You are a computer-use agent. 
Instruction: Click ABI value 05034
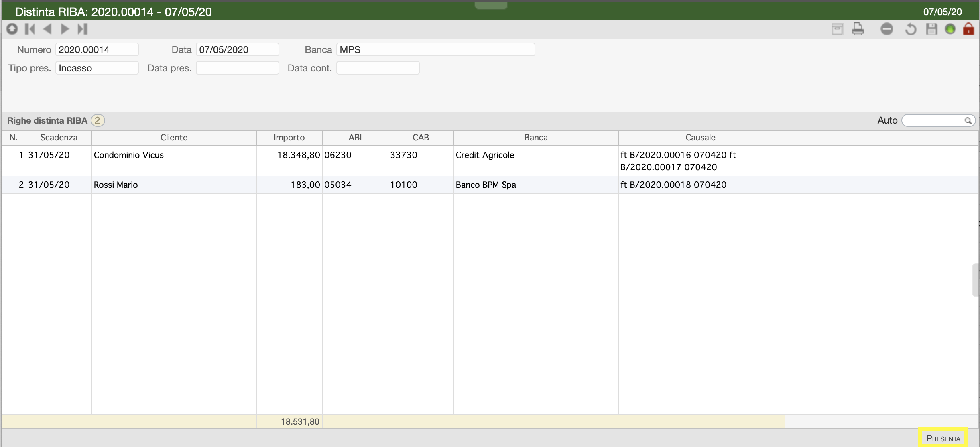point(338,185)
